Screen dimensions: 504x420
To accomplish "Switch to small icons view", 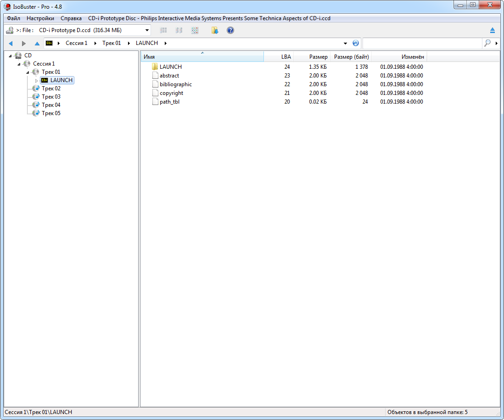I will point(179,30).
